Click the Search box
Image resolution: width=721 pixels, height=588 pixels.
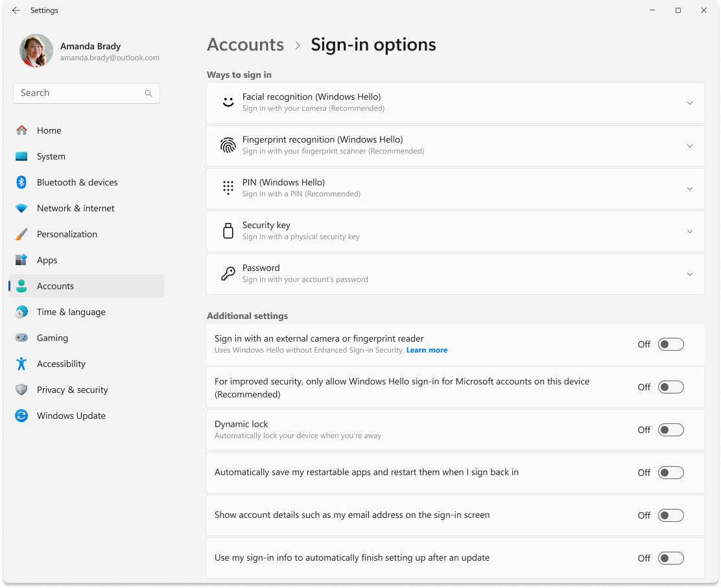[86, 93]
